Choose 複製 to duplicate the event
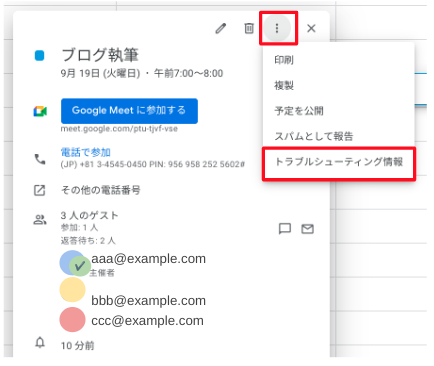The image size is (434, 366). (x=338, y=85)
